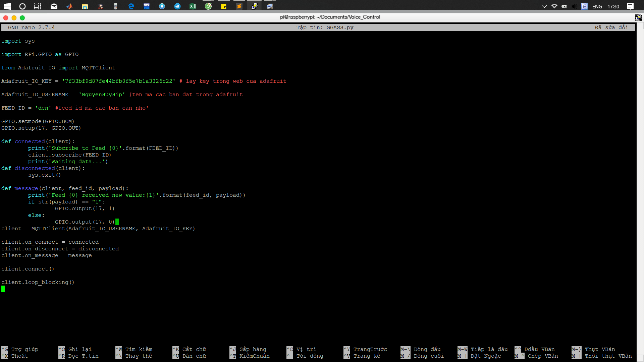Screen dimensions: 644x362
Task: Click the 'NguyenHuyHip' username string
Action: (102, 95)
